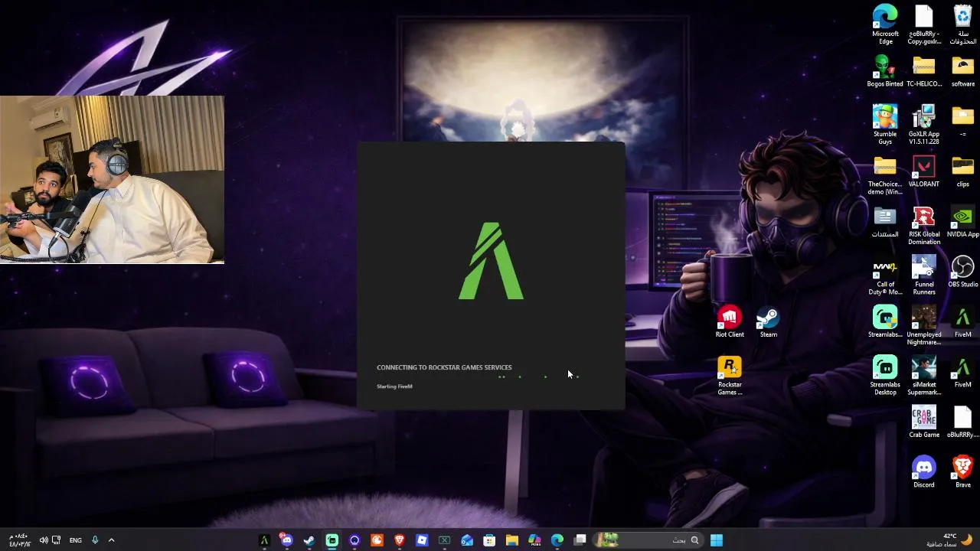Image resolution: width=980 pixels, height=551 pixels.
Task: Open the clips folder
Action: tap(962, 172)
